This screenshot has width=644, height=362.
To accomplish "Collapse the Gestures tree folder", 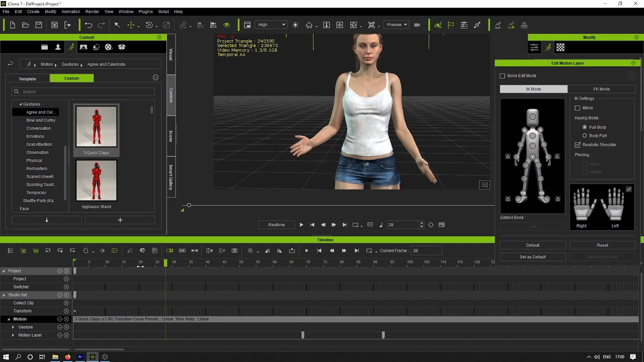I will pyautogui.click(x=21, y=104).
